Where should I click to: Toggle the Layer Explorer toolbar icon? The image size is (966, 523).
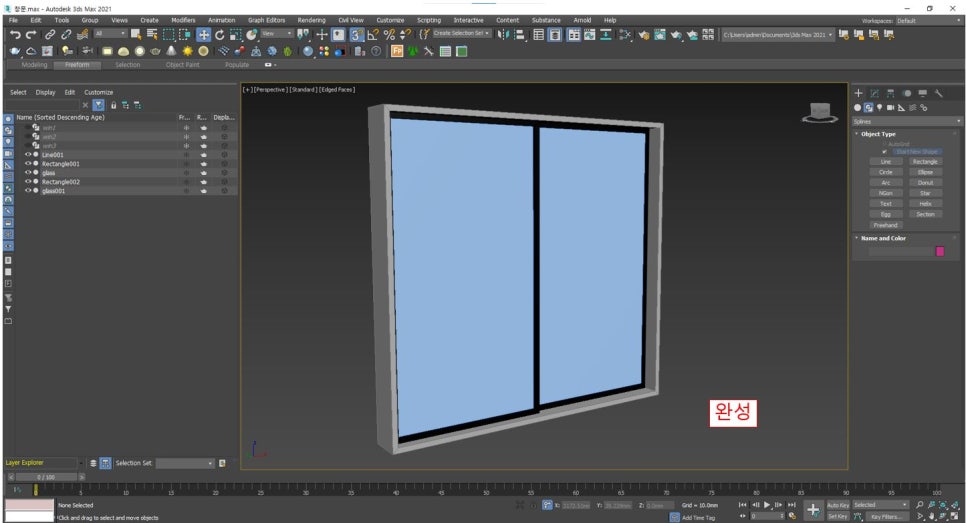click(555, 34)
